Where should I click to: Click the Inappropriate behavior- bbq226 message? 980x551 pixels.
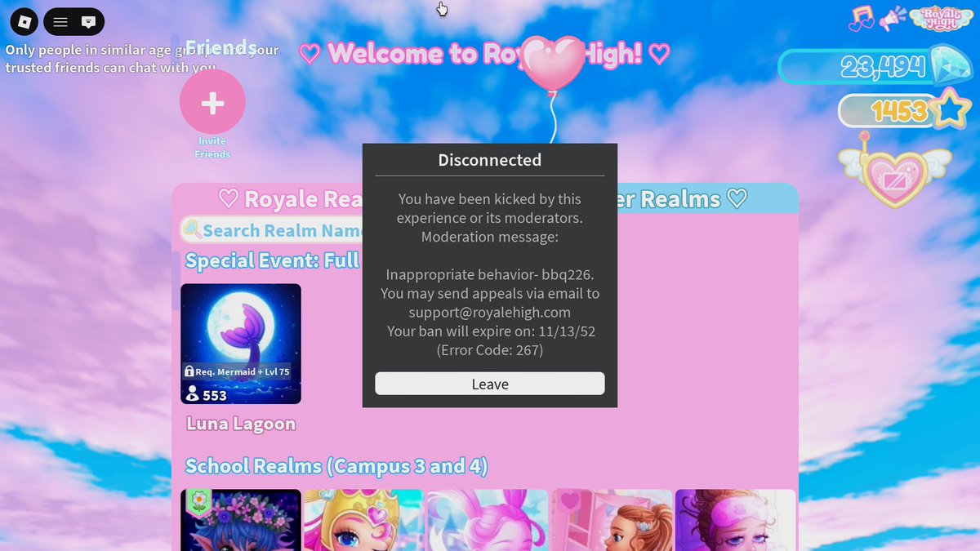point(490,274)
